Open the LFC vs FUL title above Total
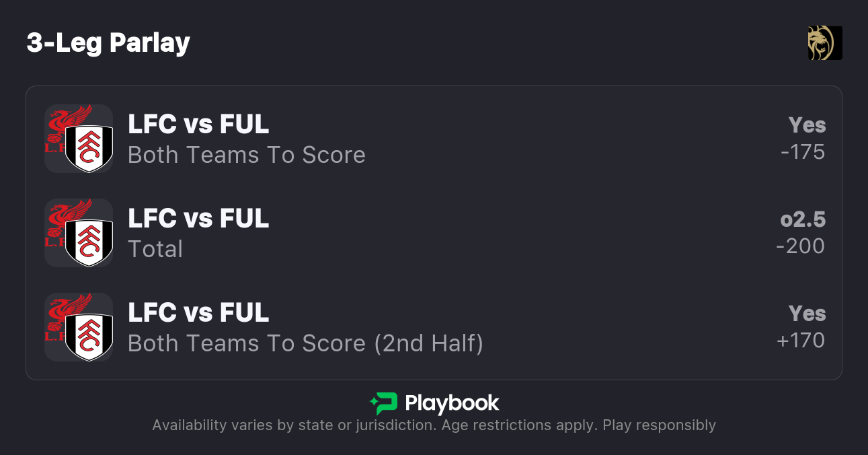The image size is (868, 455). pyautogui.click(x=198, y=219)
